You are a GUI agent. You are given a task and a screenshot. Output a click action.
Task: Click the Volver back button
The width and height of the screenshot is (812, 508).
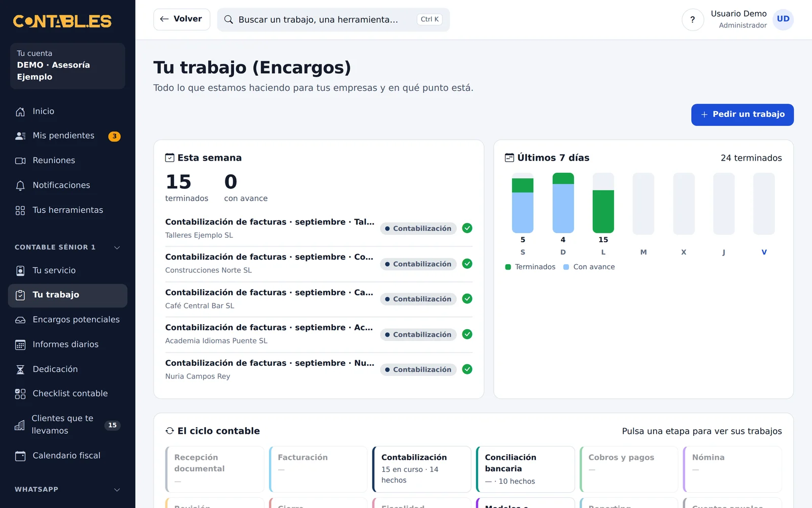pyautogui.click(x=182, y=19)
